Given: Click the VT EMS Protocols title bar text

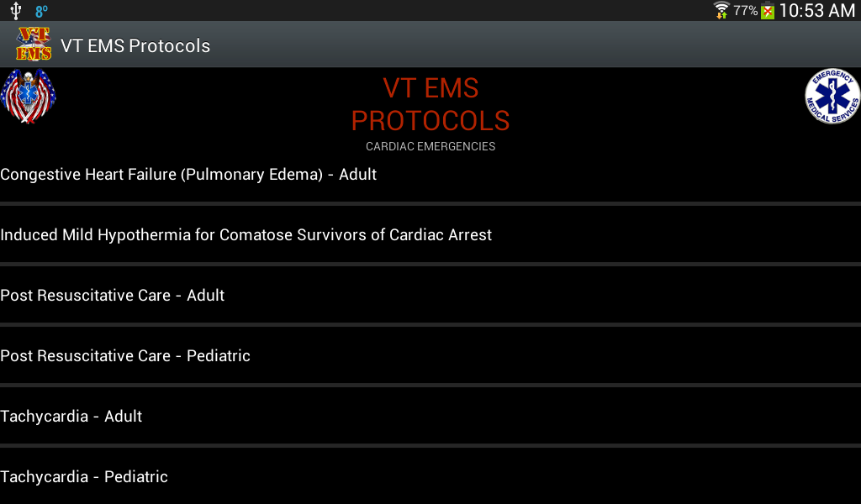Looking at the screenshot, I should pyautogui.click(x=135, y=45).
